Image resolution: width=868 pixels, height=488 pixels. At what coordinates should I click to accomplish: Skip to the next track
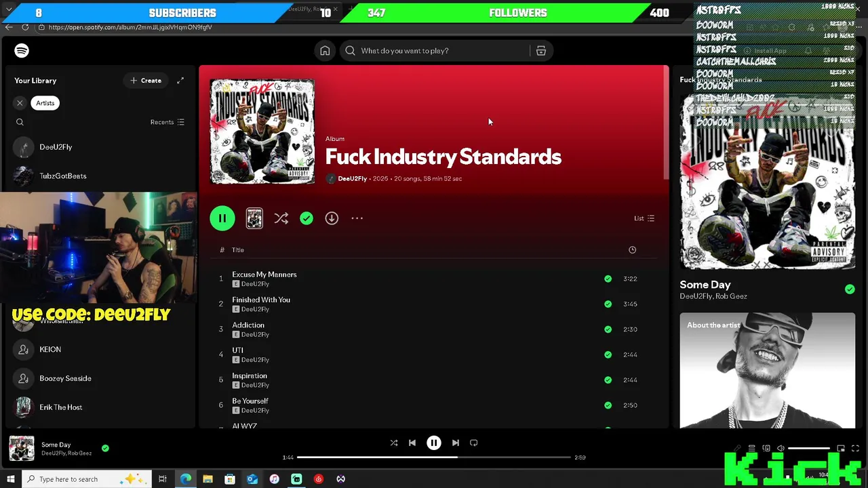pos(456,443)
